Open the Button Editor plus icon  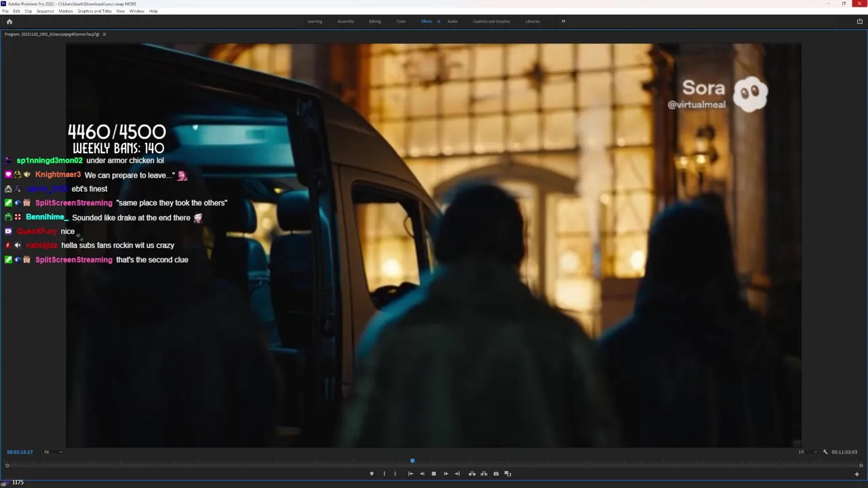pyautogui.click(x=857, y=474)
